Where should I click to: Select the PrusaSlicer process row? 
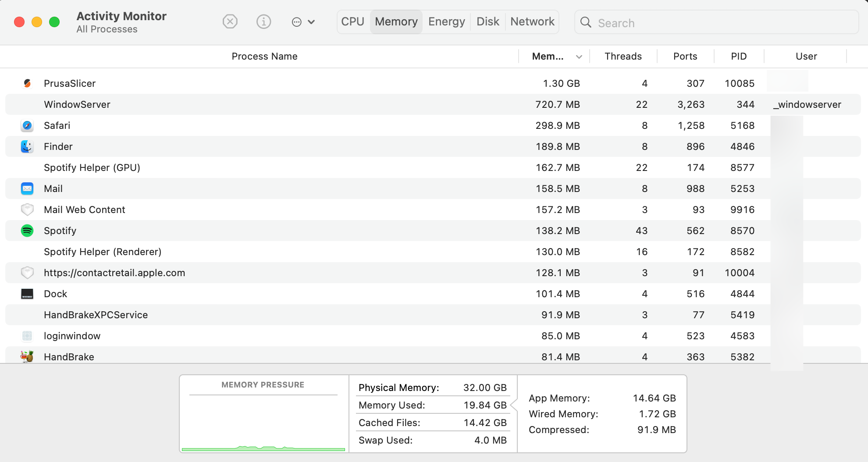[x=433, y=83]
